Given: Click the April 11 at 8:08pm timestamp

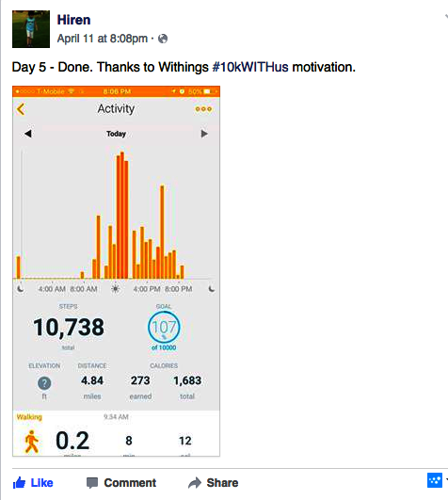Looking at the screenshot, I should tap(103, 39).
